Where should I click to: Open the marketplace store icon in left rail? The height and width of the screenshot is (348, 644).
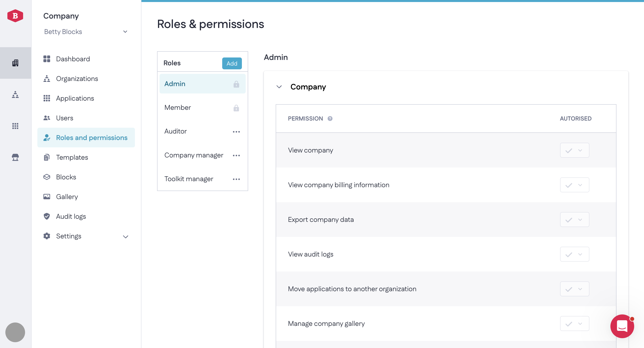coord(15,157)
